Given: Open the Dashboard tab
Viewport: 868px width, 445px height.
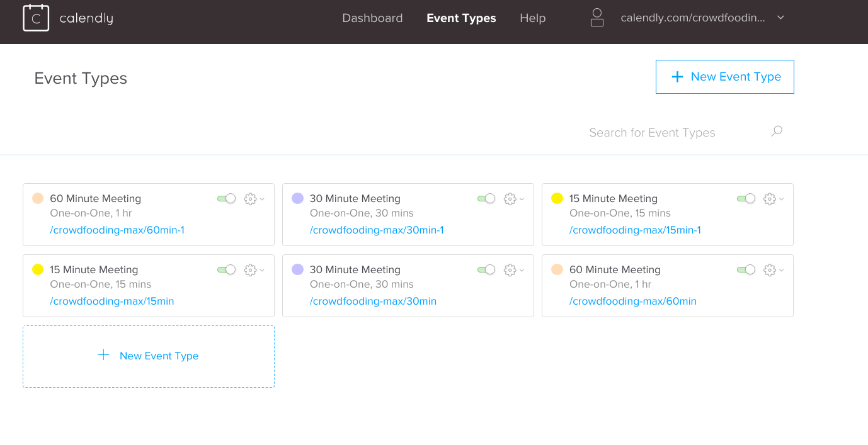Looking at the screenshot, I should point(372,18).
